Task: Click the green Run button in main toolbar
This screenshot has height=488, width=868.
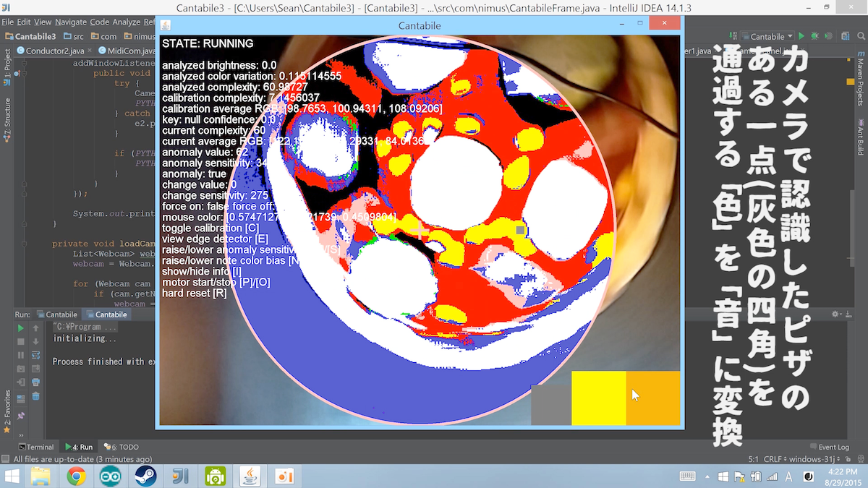Action: point(801,36)
